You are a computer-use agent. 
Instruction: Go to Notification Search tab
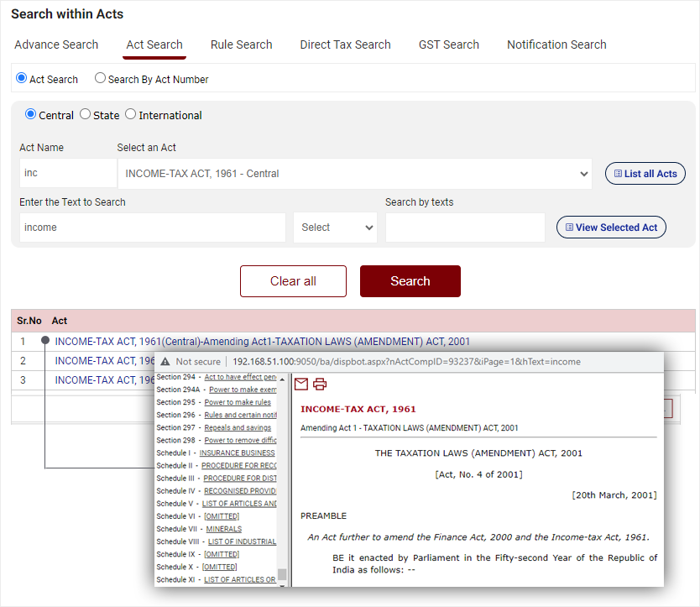[x=556, y=44]
